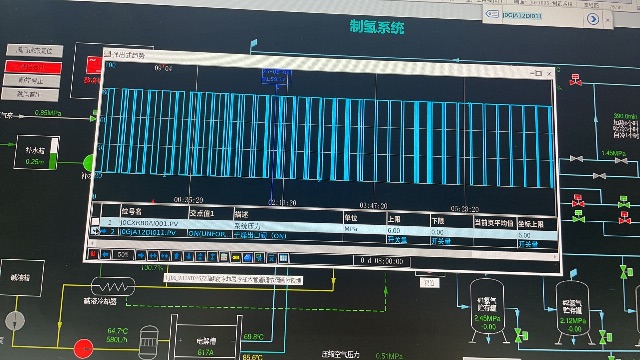Click the tag name search input field
Image resolution: width=640 pixels, height=360 pixels.
click(x=542, y=16)
